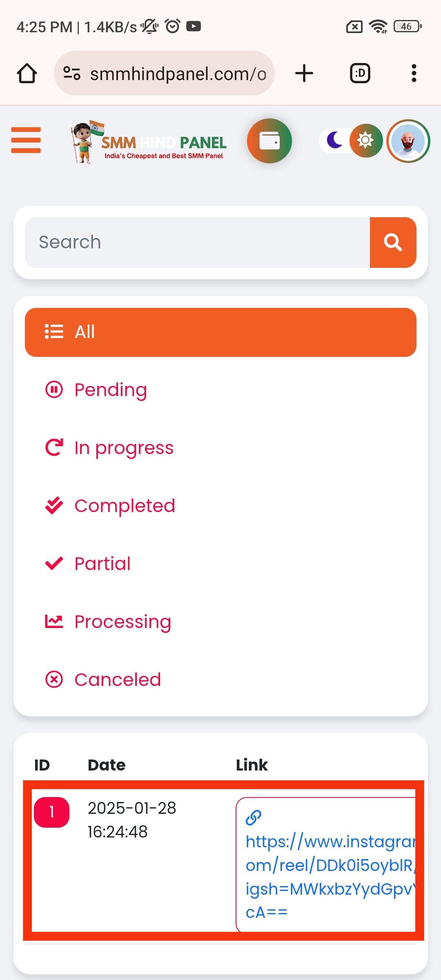This screenshot has width=441, height=980.
Task: Open a new browser tab
Action: (x=304, y=73)
